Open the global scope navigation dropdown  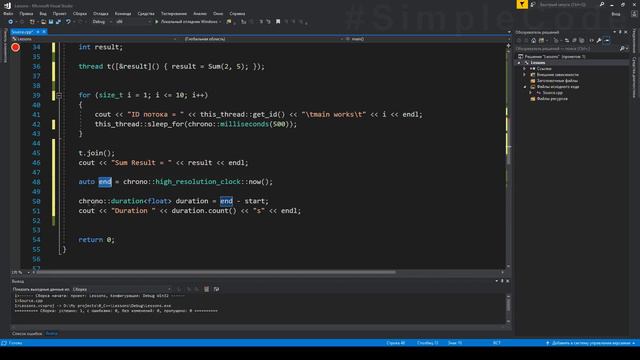[x=342, y=39]
